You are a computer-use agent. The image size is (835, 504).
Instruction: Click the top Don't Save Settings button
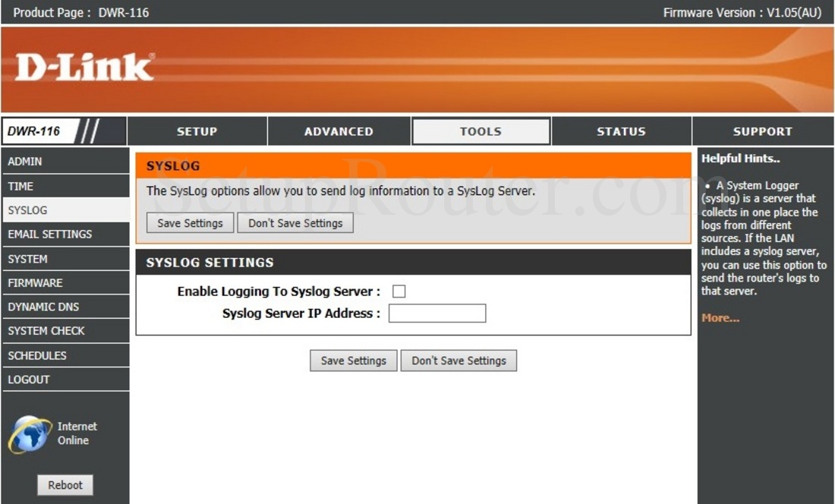[295, 223]
